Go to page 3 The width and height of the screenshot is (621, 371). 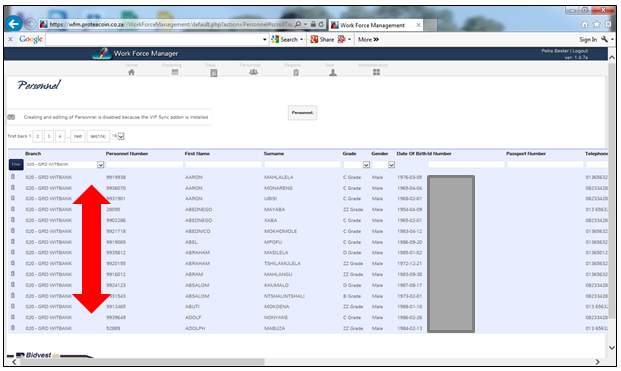click(x=49, y=136)
